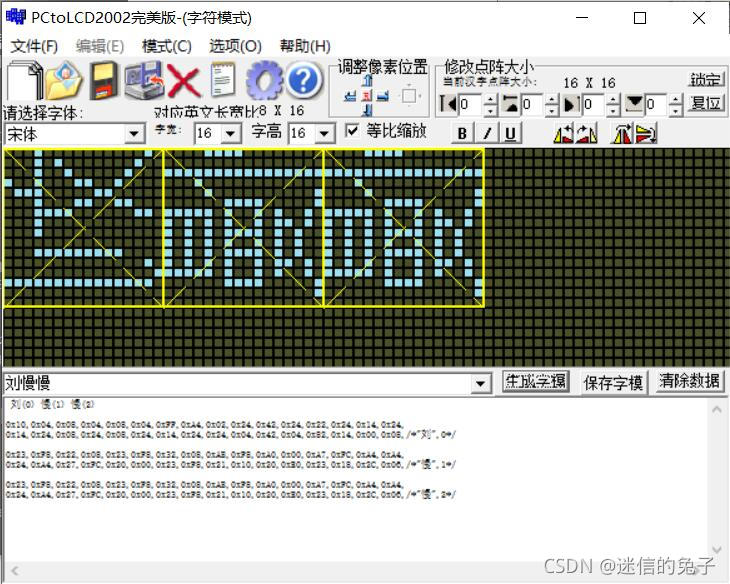Click the import from device toolbar icon

point(144,80)
